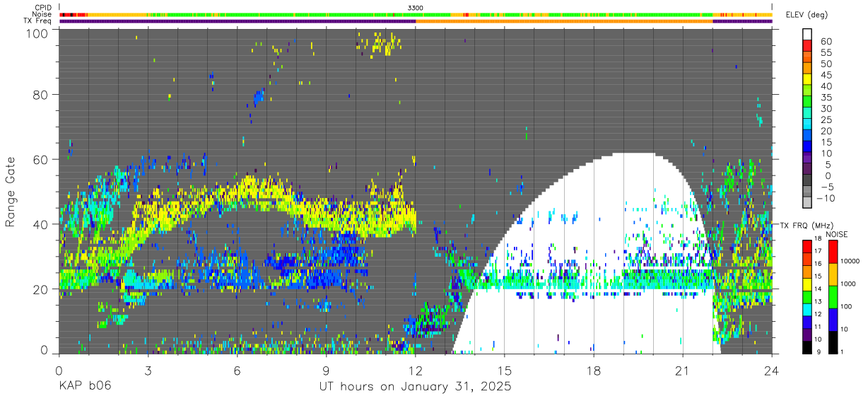Click UT hours axis tick '15'
The width and height of the screenshot is (868, 401).
(x=505, y=370)
